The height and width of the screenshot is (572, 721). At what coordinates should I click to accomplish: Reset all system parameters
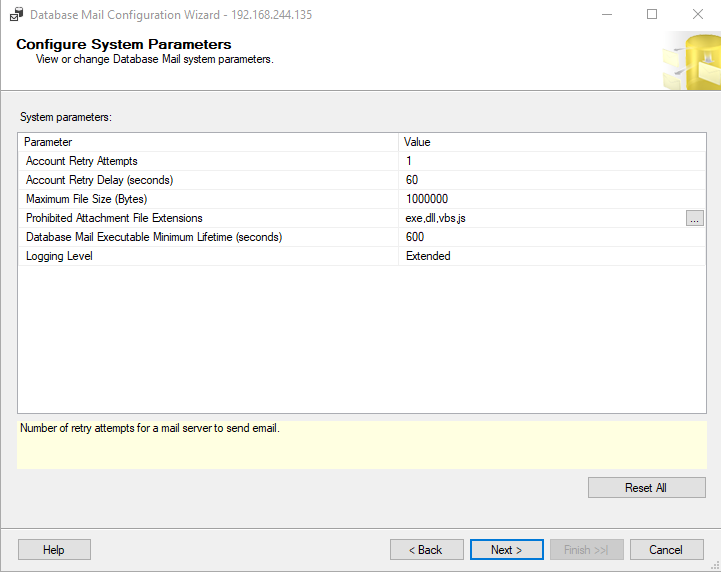point(646,487)
